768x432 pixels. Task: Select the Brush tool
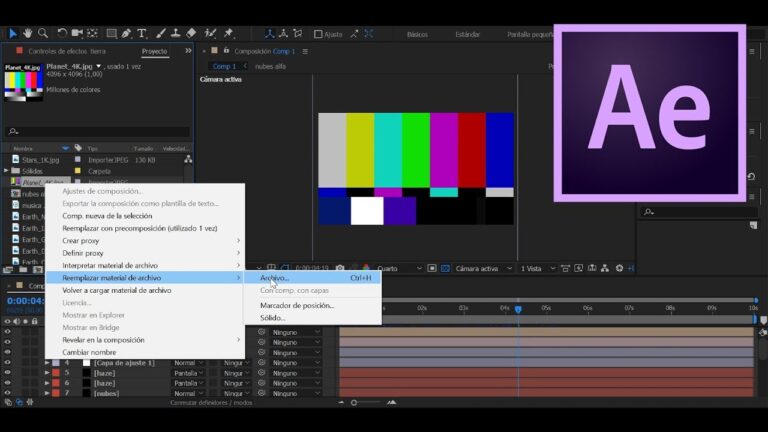(161, 33)
